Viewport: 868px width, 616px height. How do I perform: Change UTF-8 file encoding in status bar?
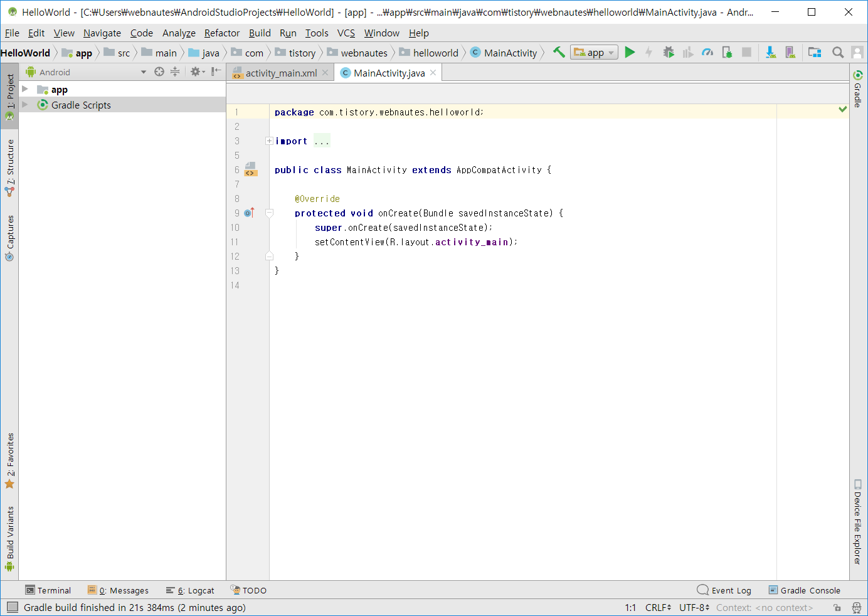[694, 607]
